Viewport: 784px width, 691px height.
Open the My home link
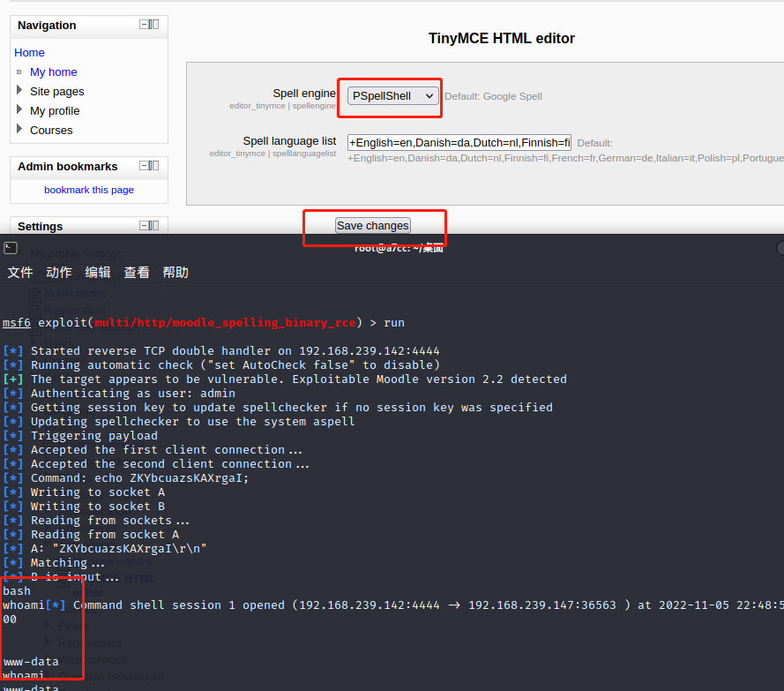click(54, 72)
